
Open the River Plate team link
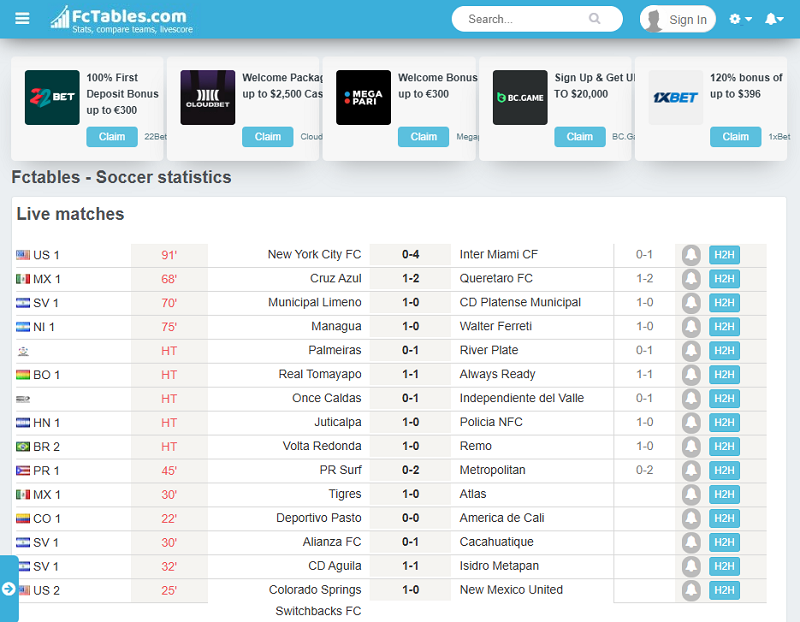[x=489, y=351]
